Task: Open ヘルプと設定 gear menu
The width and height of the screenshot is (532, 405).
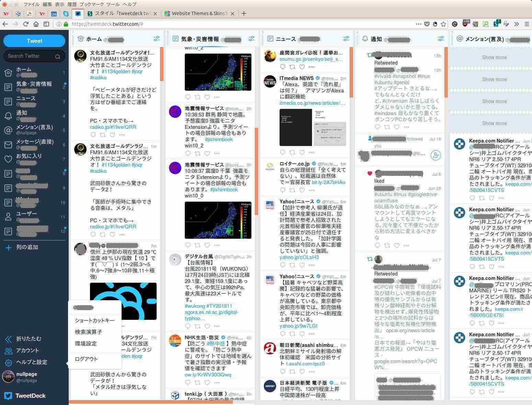Action: click(26, 362)
